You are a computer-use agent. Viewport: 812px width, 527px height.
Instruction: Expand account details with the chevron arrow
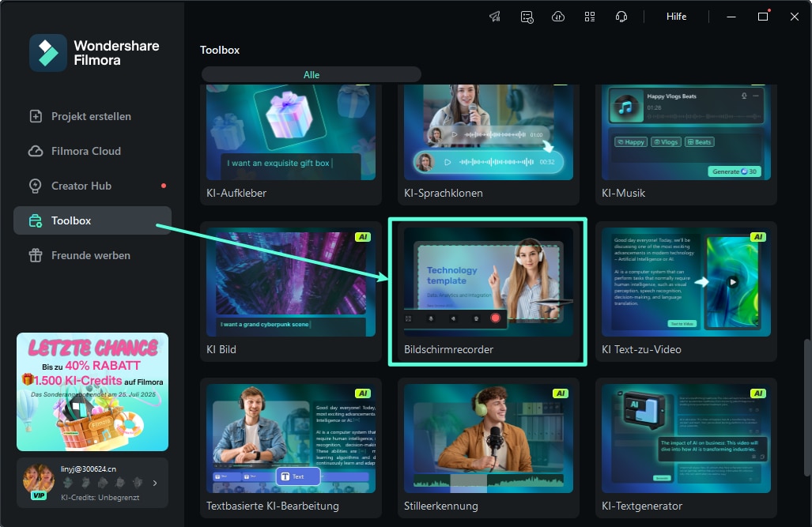(155, 483)
